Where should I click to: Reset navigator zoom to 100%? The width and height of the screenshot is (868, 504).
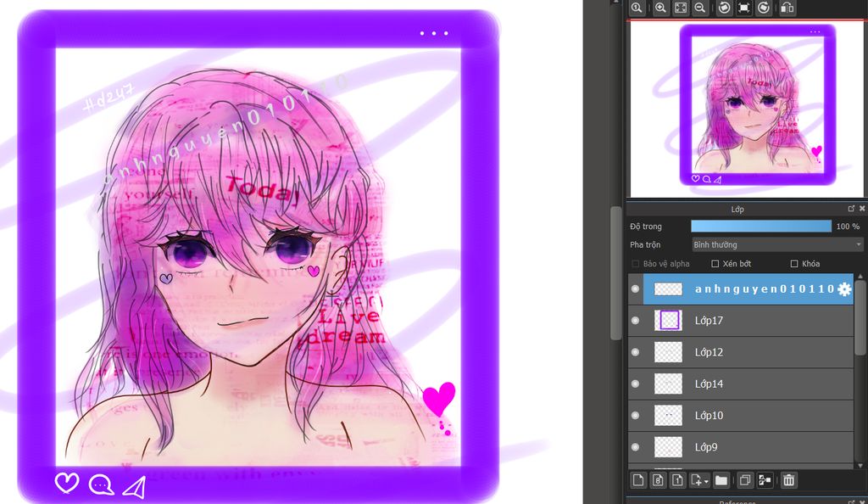pyautogui.click(x=637, y=8)
